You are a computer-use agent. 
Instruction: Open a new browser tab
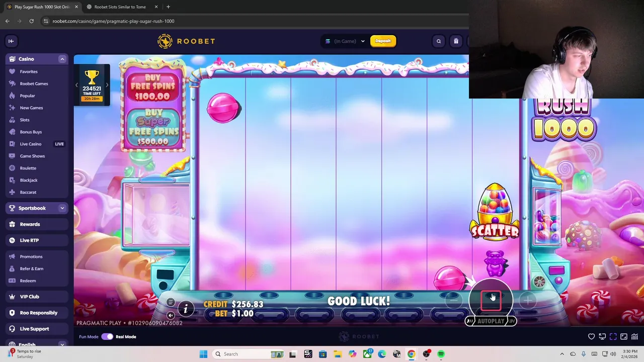168,7
